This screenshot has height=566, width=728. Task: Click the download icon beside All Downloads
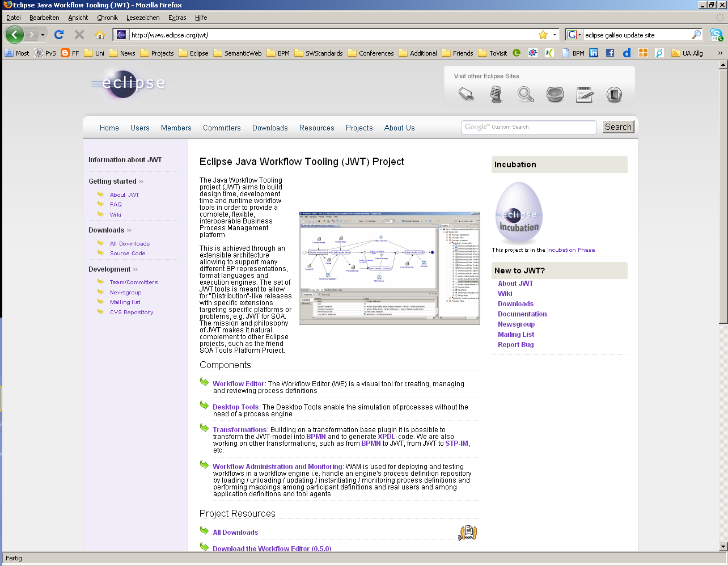(468, 533)
